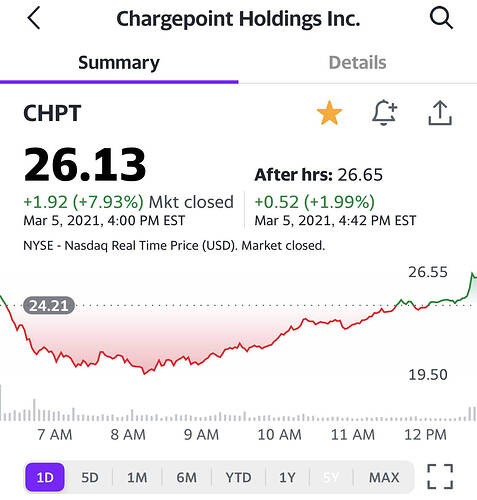
Task: Tap the 24.21 previous close marker
Action: (49, 305)
